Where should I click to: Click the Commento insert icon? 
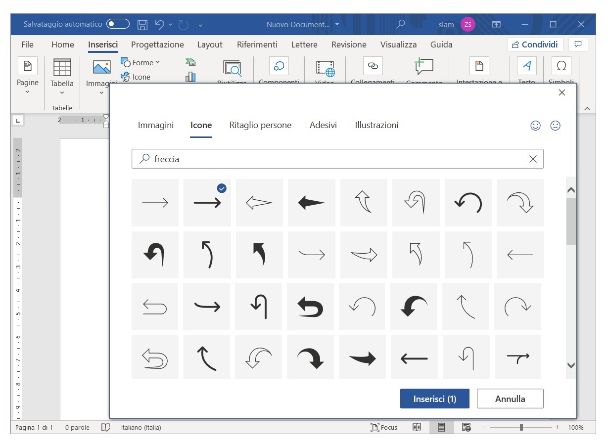pos(424,67)
